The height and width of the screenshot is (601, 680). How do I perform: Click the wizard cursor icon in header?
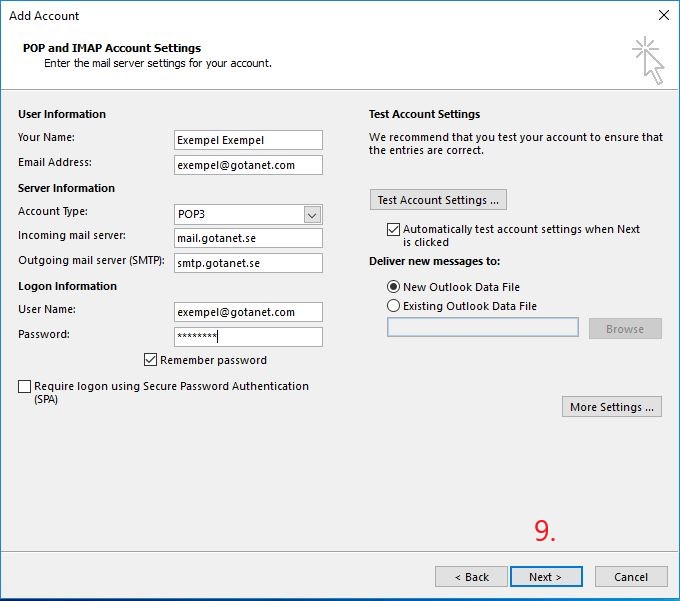pyautogui.click(x=649, y=60)
